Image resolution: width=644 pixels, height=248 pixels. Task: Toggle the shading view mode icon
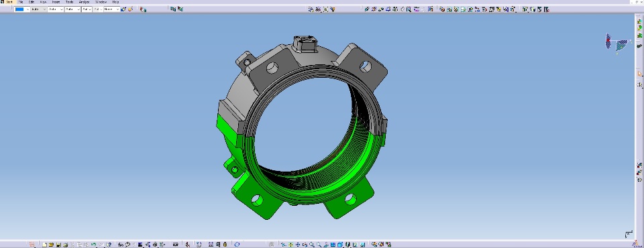pos(340,245)
